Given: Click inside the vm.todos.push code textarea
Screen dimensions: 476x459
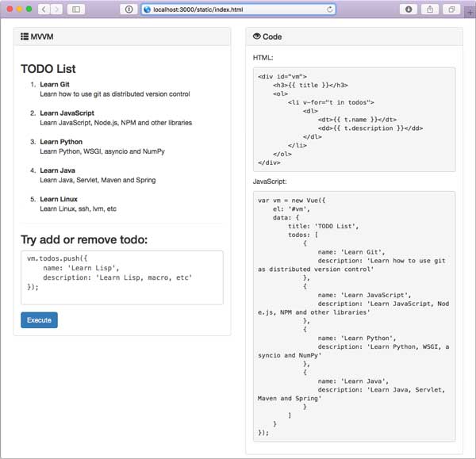Looking at the screenshot, I should [122, 277].
